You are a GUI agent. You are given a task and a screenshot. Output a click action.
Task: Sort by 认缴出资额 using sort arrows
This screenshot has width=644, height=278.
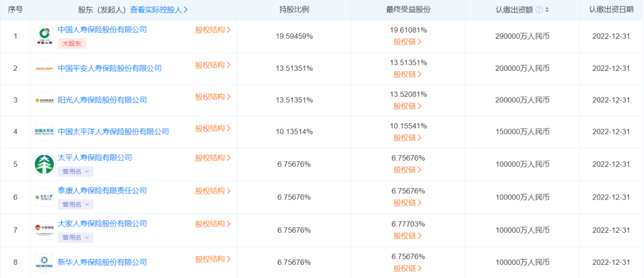click(547, 10)
